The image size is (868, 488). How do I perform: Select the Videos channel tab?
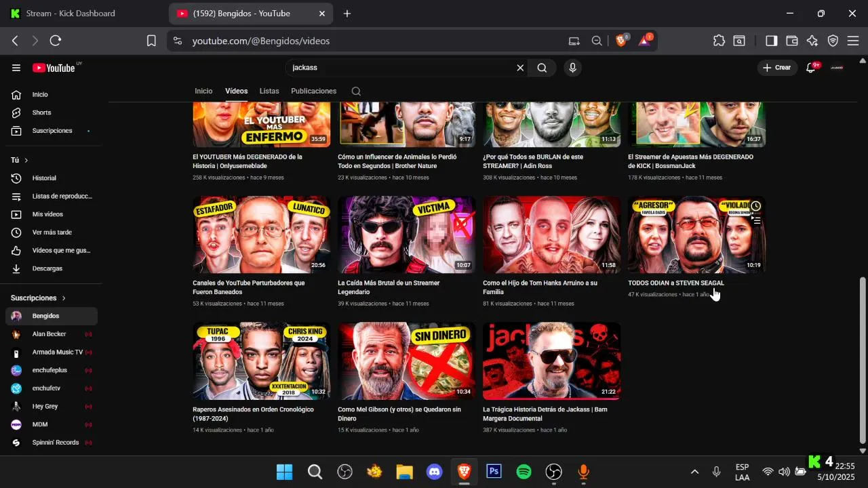tap(237, 91)
